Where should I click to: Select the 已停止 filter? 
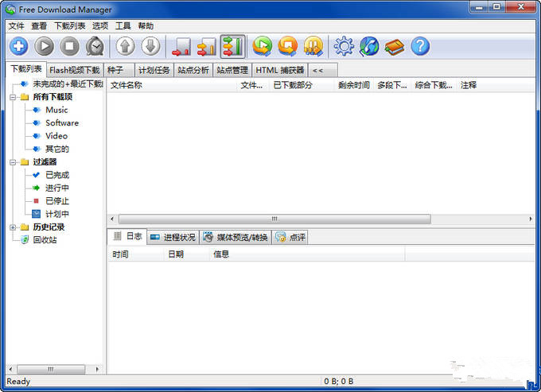click(x=57, y=201)
